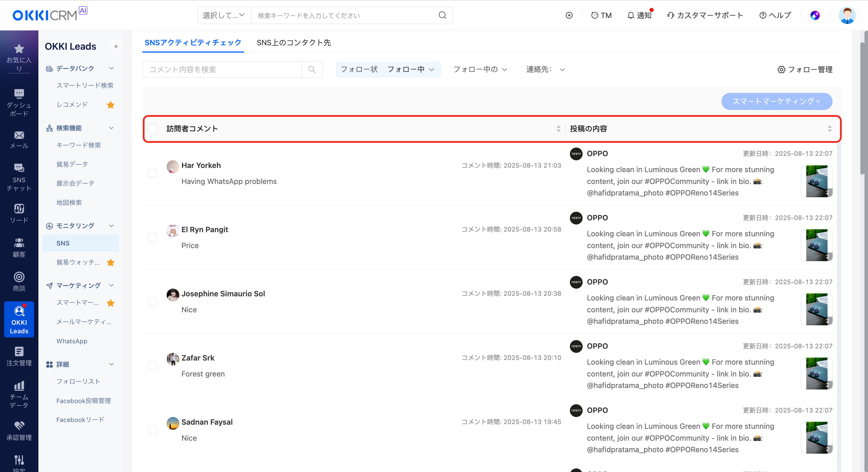
Task: Collapse the モニタリング section
Action: 111,226
